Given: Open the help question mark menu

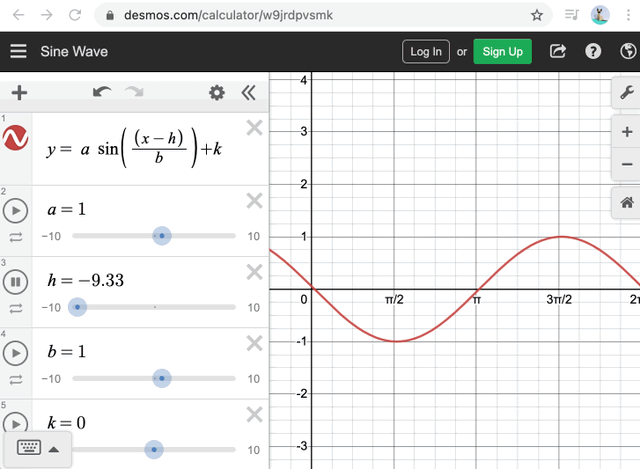Looking at the screenshot, I should (x=593, y=51).
